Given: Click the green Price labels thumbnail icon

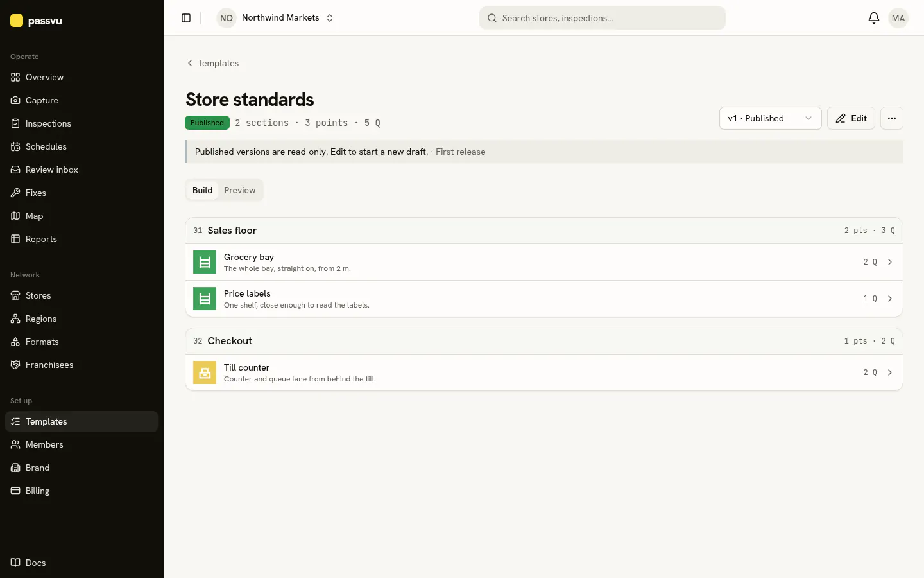Looking at the screenshot, I should (205, 299).
